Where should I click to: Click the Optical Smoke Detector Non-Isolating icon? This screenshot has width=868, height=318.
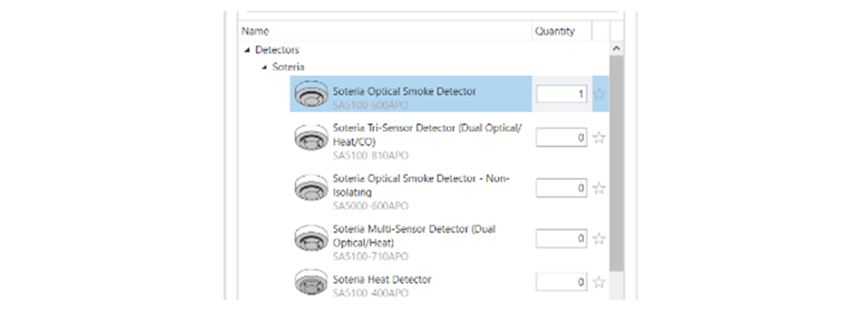tap(311, 188)
